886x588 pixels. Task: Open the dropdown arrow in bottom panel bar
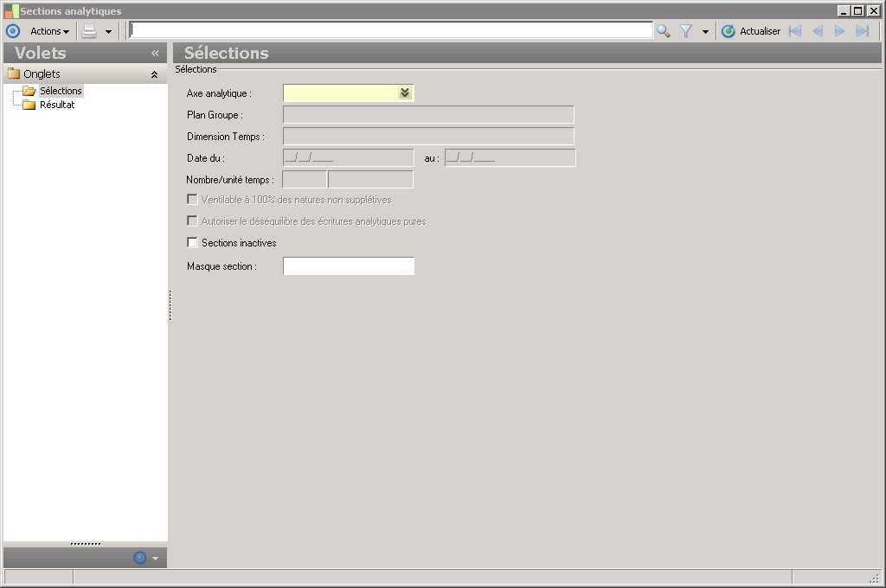click(x=156, y=559)
